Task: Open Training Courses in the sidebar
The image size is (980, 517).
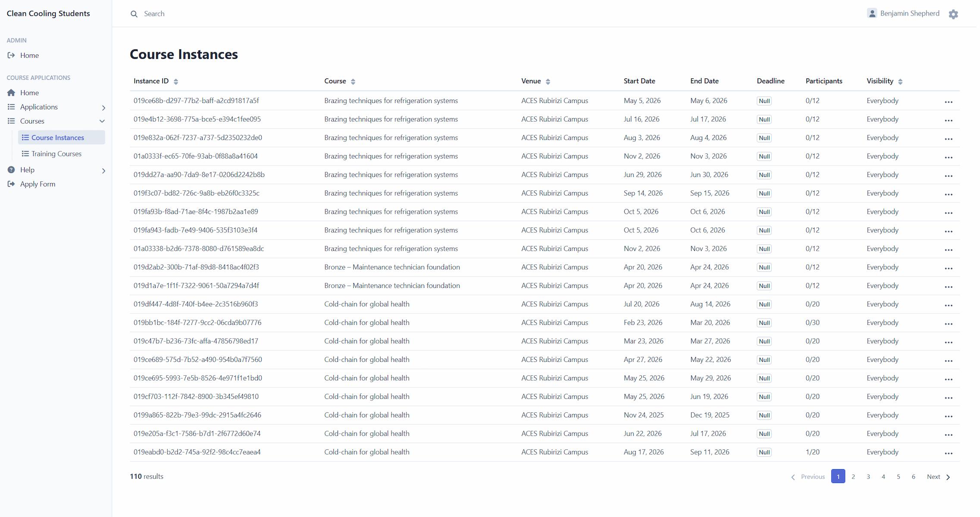Action: pos(62,153)
